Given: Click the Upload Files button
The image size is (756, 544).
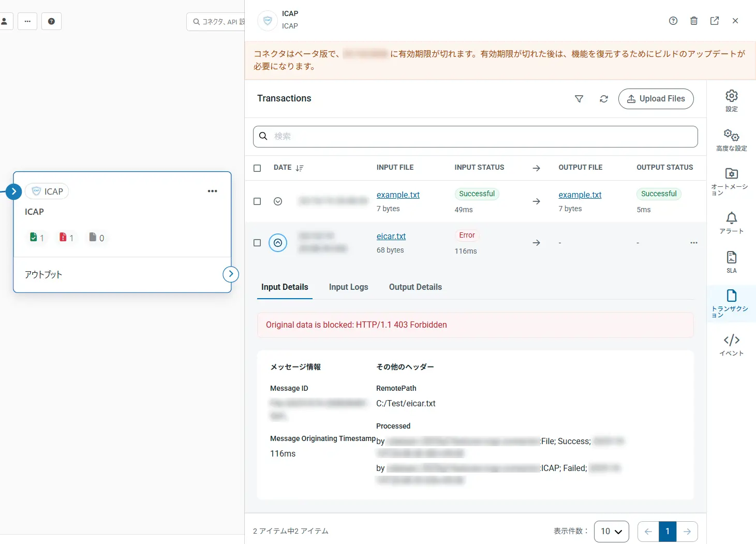Looking at the screenshot, I should pyautogui.click(x=656, y=99).
